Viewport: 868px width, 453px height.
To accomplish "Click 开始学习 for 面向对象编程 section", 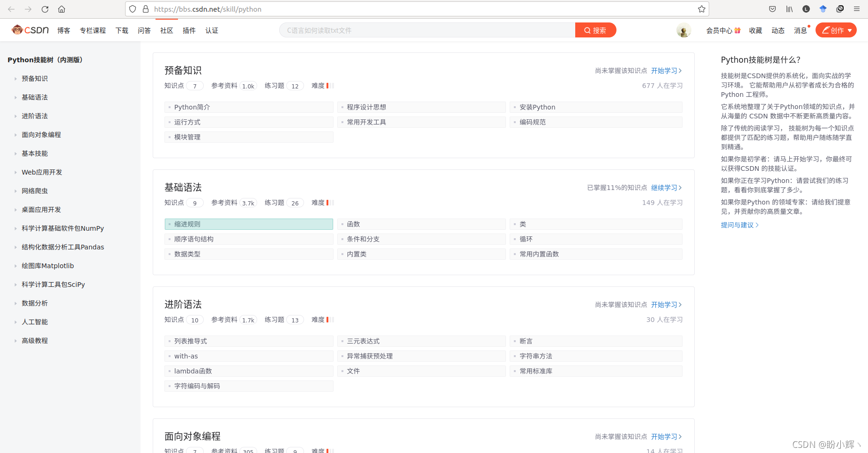I will (x=666, y=437).
